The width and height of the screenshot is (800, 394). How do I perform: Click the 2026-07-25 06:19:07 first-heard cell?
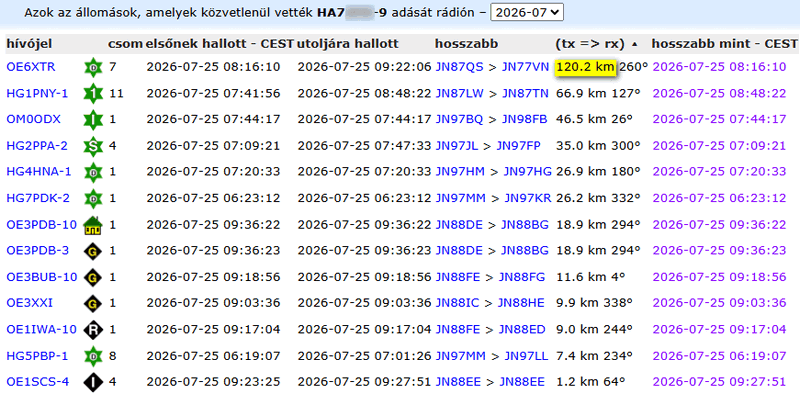[213, 356]
